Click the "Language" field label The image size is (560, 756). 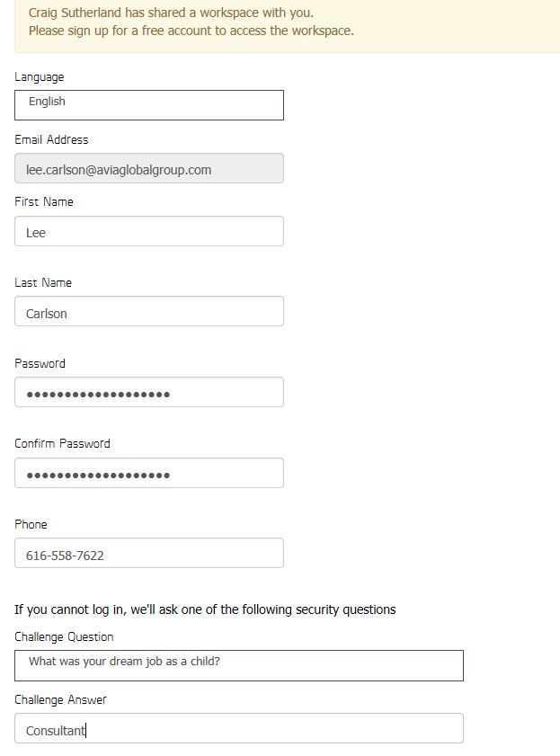(x=40, y=77)
